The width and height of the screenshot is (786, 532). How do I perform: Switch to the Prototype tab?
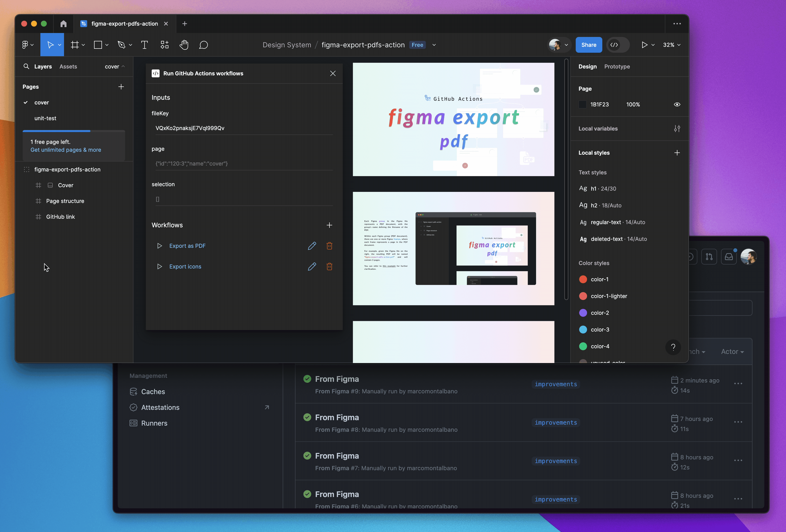tap(617, 66)
